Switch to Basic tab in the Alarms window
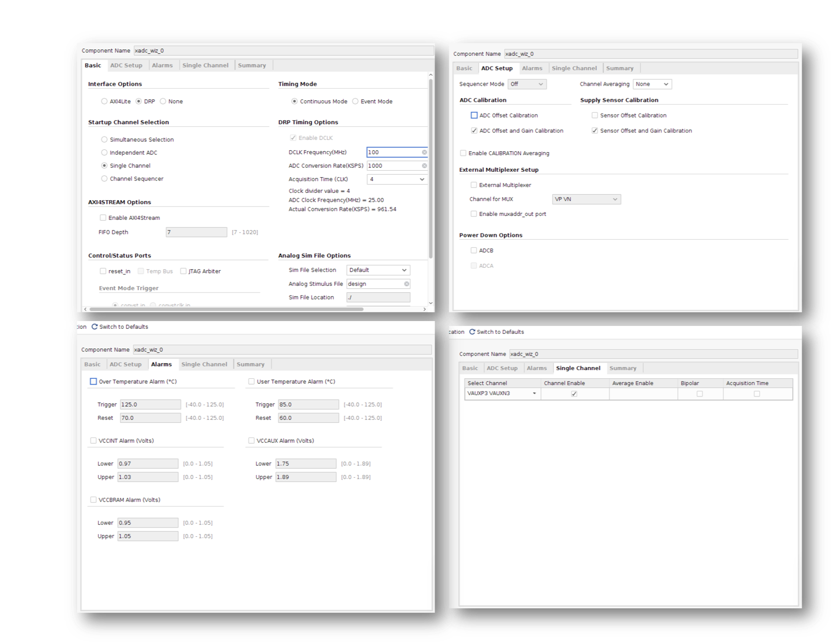The image size is (833, 644). click(x=92, y=365)
